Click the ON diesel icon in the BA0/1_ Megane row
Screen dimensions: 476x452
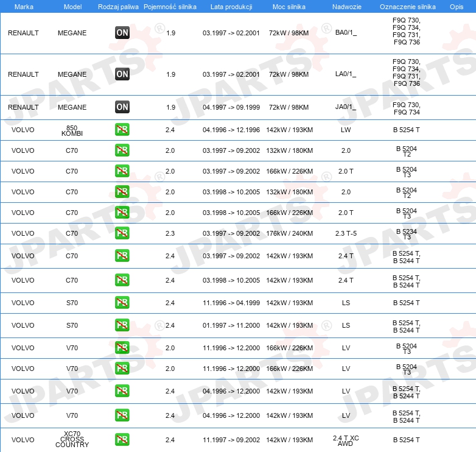click(x=122, y=33)
